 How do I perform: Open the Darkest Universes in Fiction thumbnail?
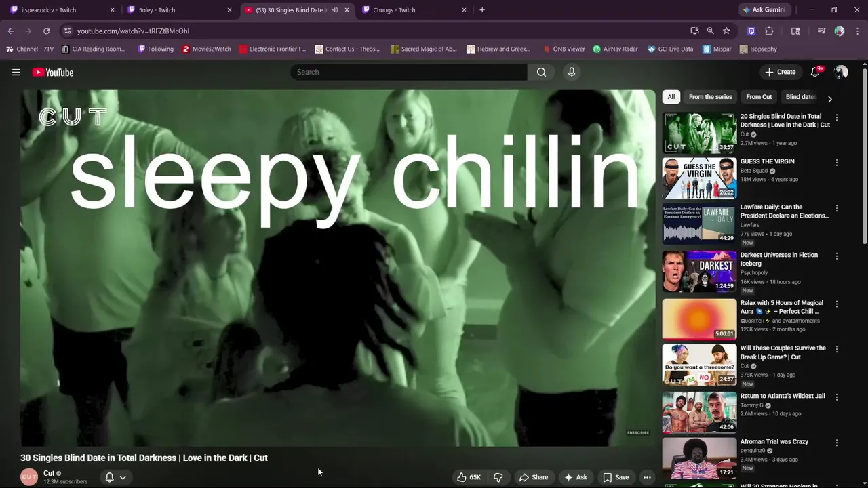tap(699, 272)
